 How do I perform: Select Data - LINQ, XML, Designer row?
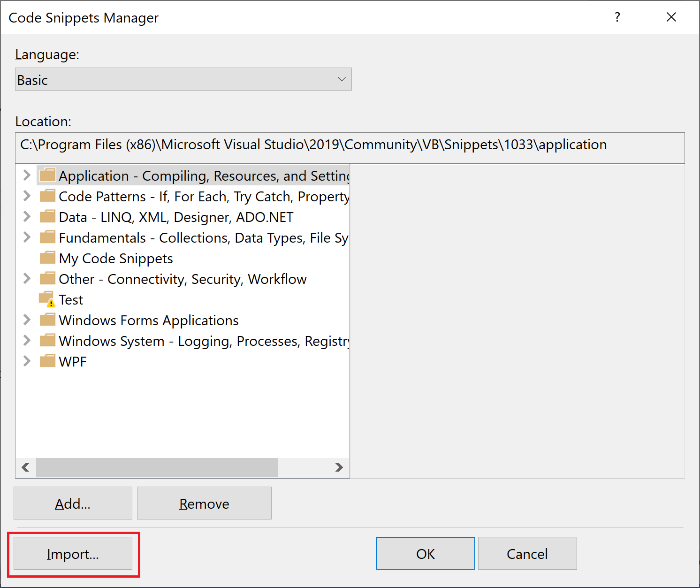tap(176, 217)
